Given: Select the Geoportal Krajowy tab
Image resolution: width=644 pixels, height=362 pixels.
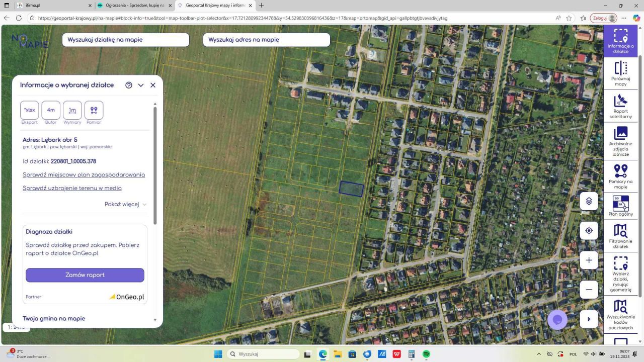Looking at the screenshot, I should pos(215,6).
